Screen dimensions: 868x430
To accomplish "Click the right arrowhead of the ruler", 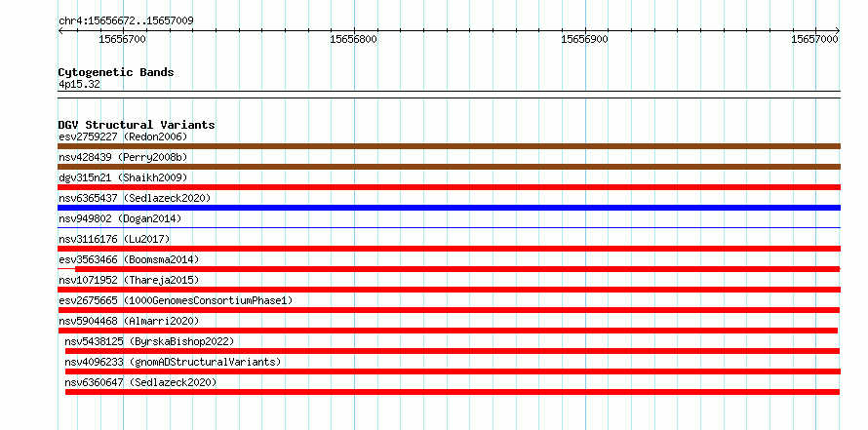I will [837, 30].
